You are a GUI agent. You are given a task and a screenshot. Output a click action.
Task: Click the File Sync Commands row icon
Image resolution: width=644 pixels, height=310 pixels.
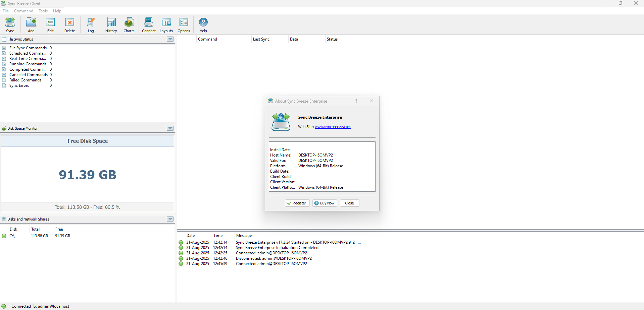click(4, 48)
